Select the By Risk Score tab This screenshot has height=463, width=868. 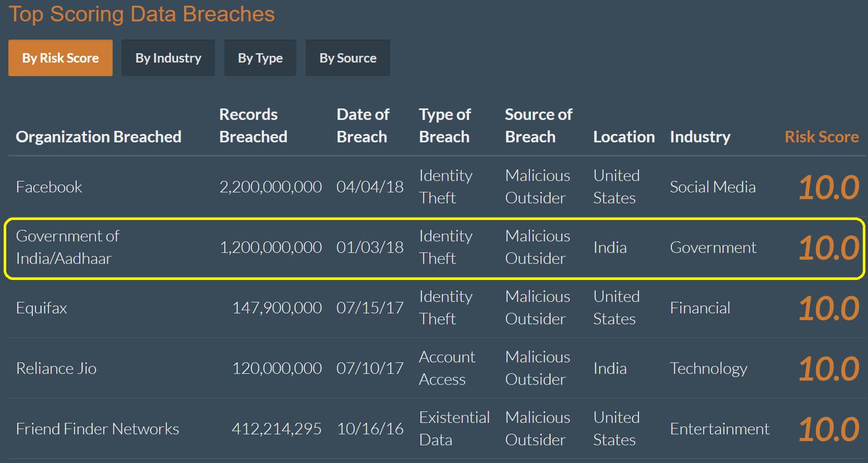pyautogui.click(x=61, y=58)
